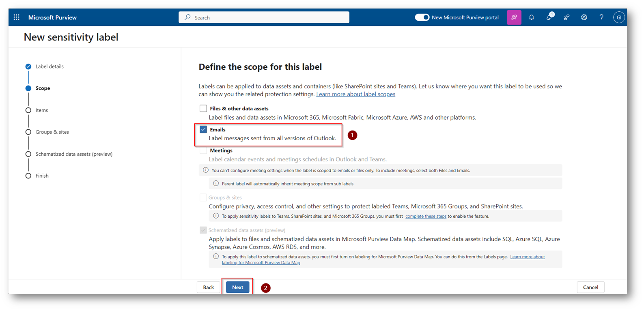Click the Back button
The height and width of the screenshot is (311, 644).
tap(209, 287)
